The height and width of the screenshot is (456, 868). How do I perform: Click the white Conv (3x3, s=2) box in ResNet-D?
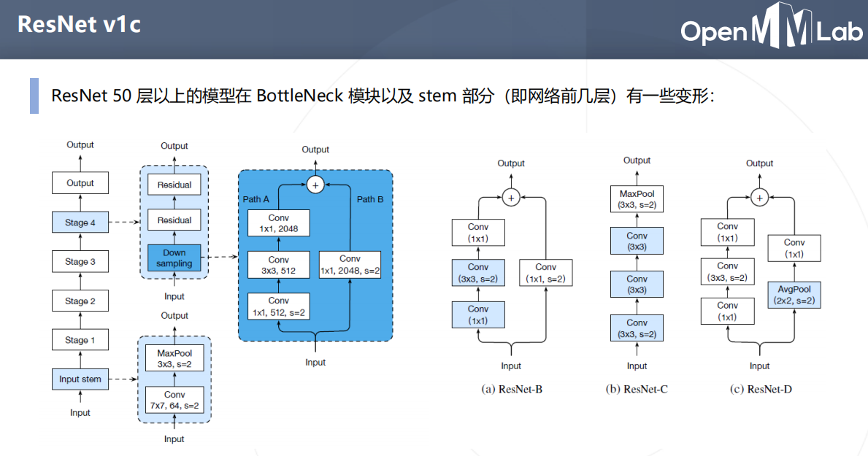[x=727, y=271]
